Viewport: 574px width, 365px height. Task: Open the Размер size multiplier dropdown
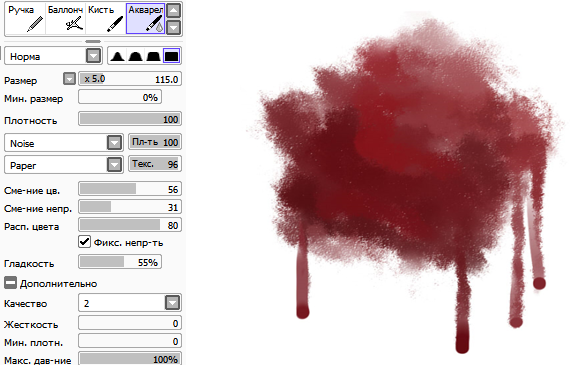coord(69,79)
